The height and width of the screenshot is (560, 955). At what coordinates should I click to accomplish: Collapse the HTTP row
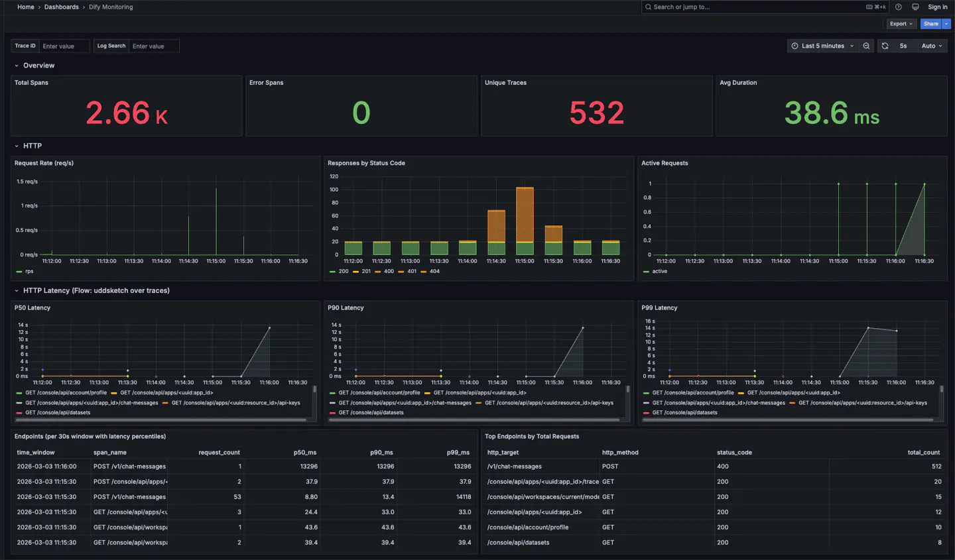point(17,146)
